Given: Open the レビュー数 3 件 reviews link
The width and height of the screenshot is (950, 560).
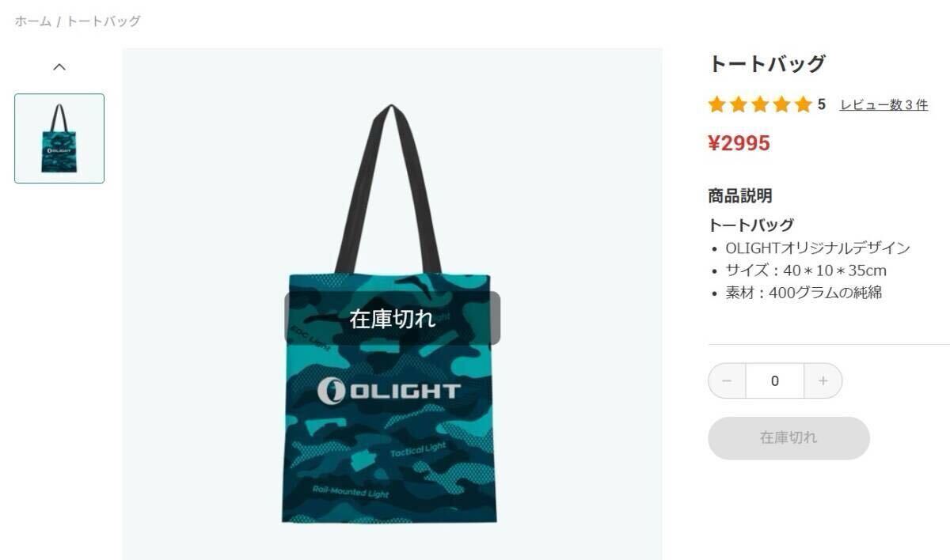Looking at the screenshot, I should pyautogui.click(x=883, y=104).
